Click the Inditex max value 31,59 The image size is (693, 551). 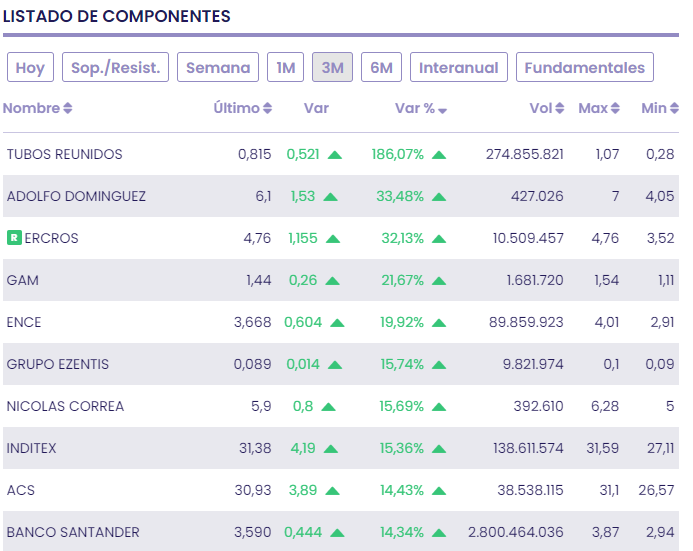602,448
